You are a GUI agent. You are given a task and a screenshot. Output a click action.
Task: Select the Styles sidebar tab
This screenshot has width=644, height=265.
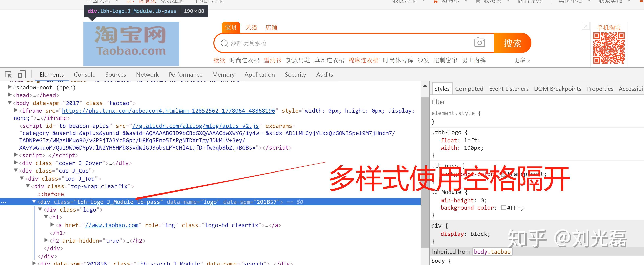click(442, 89)
